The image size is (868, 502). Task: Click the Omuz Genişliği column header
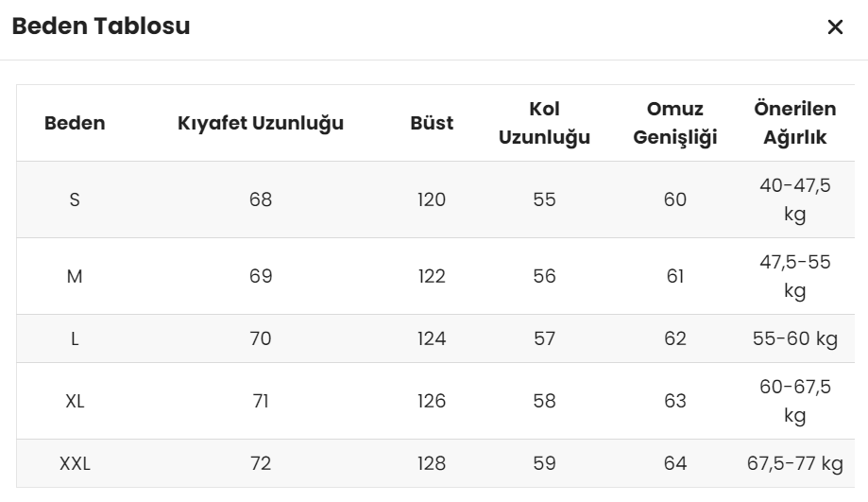click(x=674, y=123)
